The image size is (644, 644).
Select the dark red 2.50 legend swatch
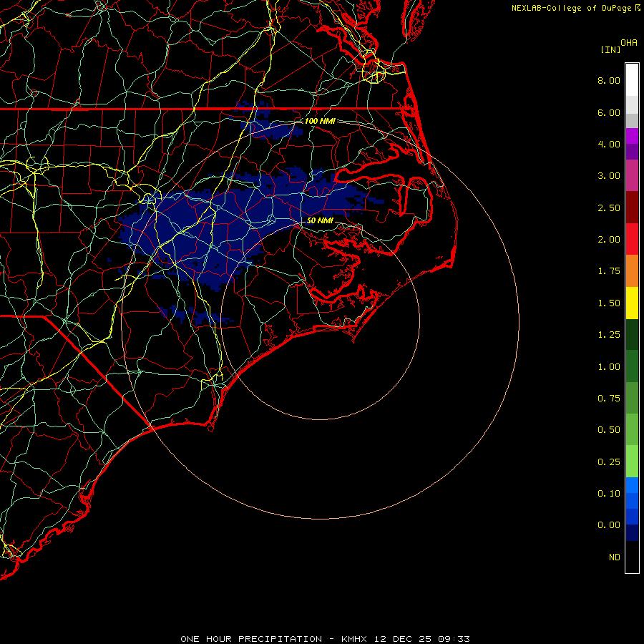pos(632,208)
